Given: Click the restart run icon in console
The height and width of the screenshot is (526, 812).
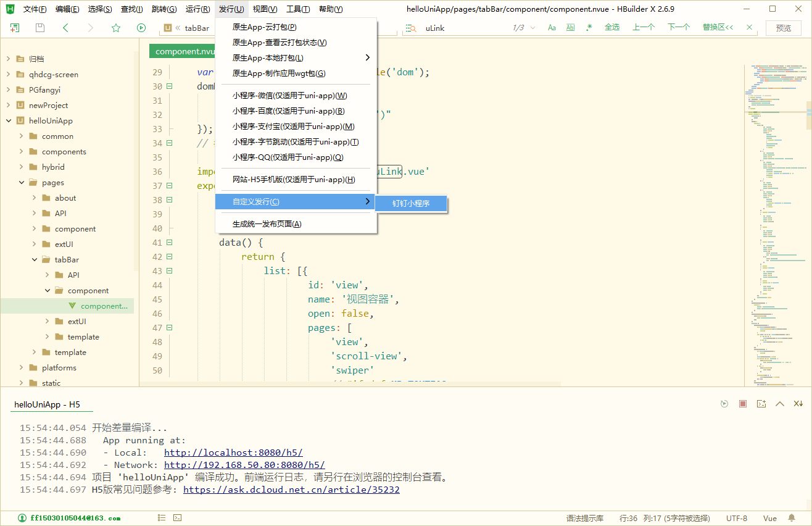Looking at the screenshot, I should pyautogui.click(x=724, y=404).
